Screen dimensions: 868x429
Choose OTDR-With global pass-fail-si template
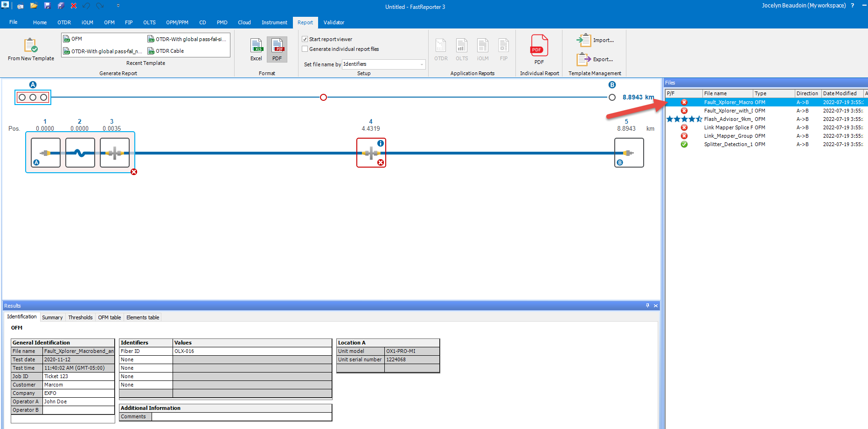tap(187, 39)
